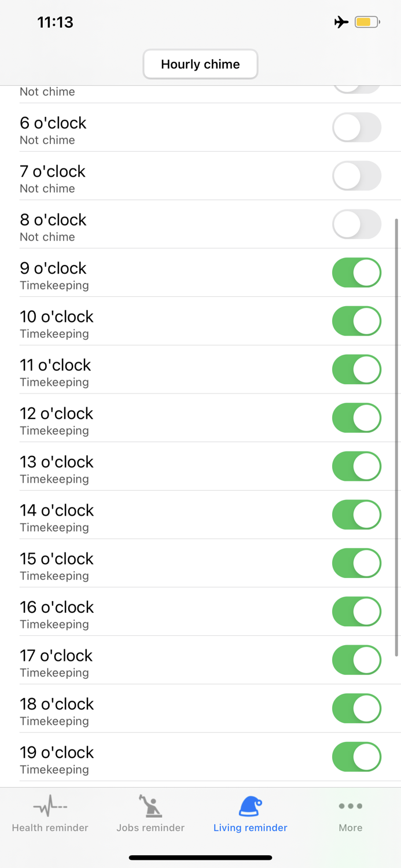Select the blue Living reminder hat icon

pyautogui.click(x=250, y=805)
